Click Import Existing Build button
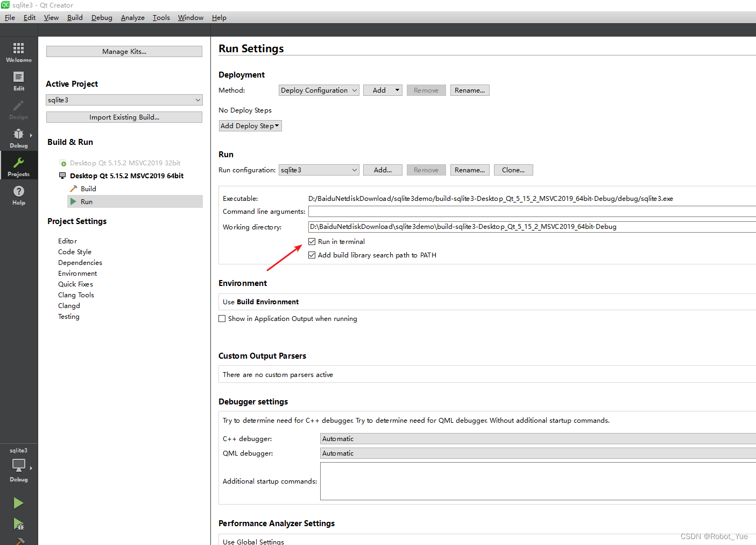Viewport: 756px width, 545px height. click(124, 117)
